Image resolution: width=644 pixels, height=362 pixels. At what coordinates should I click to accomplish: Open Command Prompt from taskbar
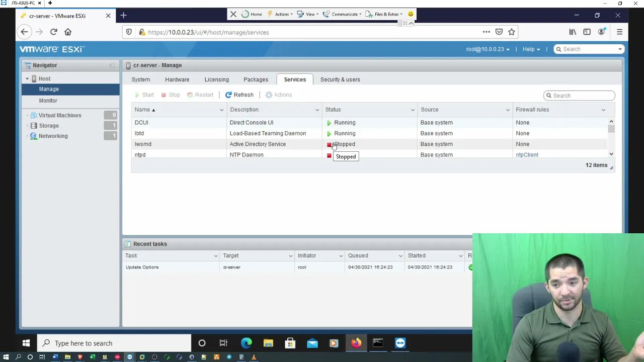(378, 343)
